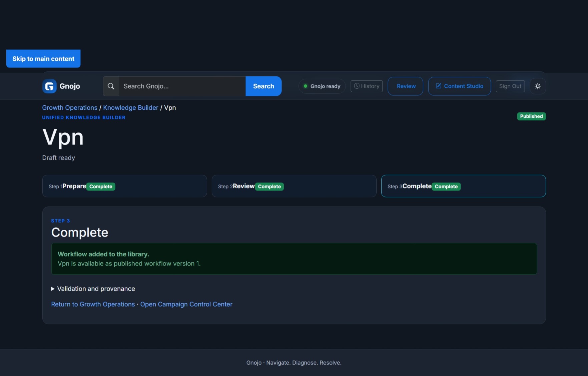The image size is (588, 376).
Task: Toggle the light/dark theme sun icon
Action: click(x=538, y=86)
